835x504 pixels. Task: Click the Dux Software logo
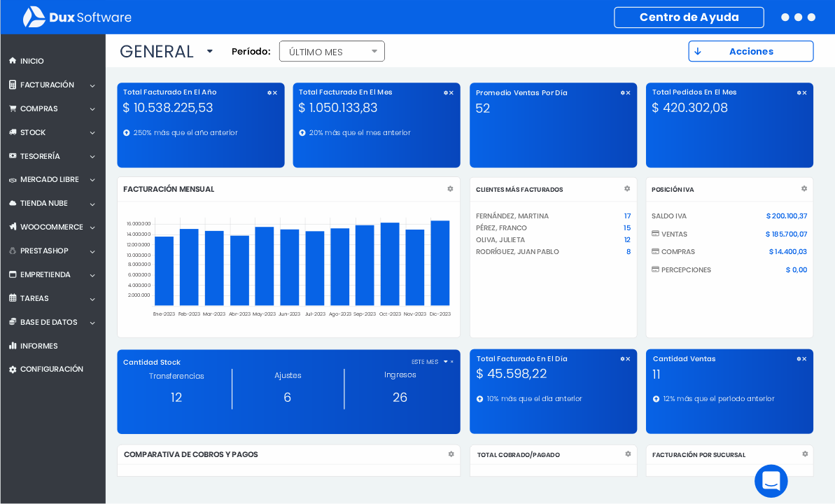click(x=76, y=17)
